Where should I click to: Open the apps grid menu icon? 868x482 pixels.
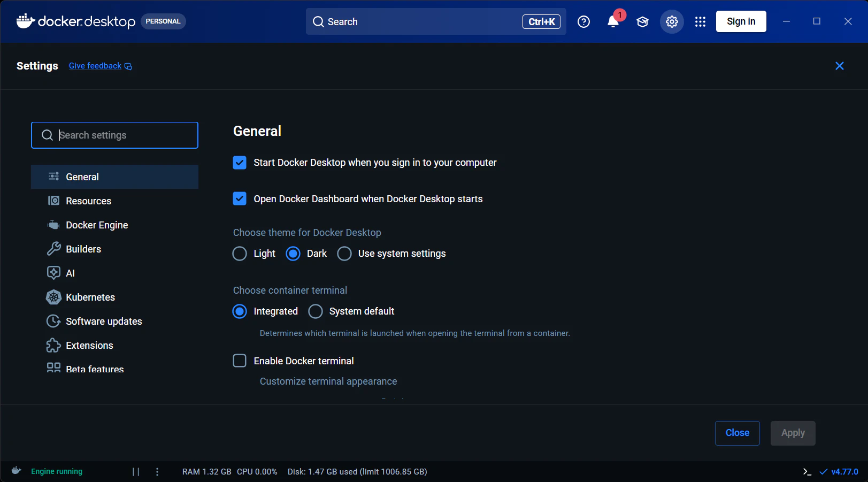coord(700,21)
